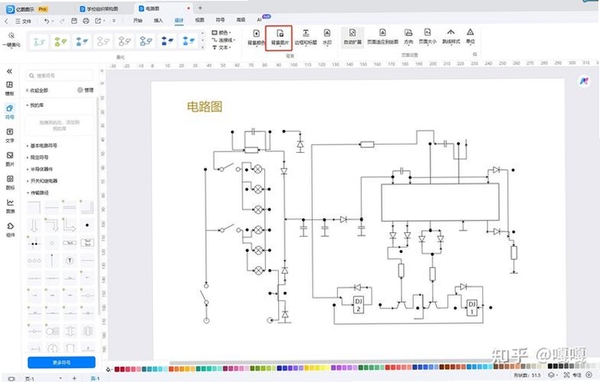
Task: Open the Connector (连接线) style dropdown
Action: tap(224, 40)
